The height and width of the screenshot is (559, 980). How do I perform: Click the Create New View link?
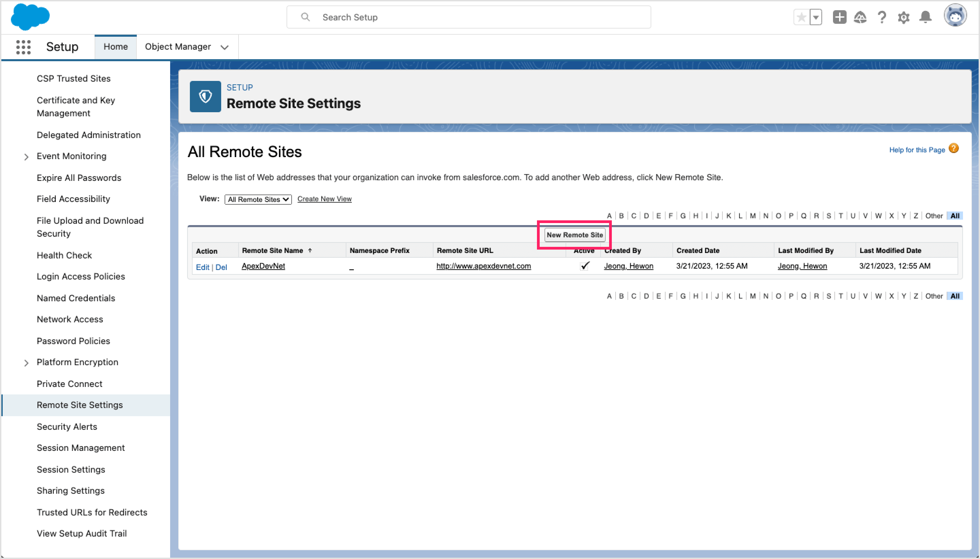(324, 199)
